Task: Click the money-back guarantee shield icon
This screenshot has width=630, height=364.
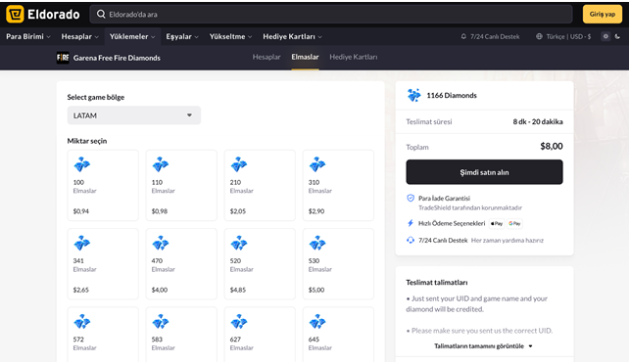Action: click(x=411, y=198)
